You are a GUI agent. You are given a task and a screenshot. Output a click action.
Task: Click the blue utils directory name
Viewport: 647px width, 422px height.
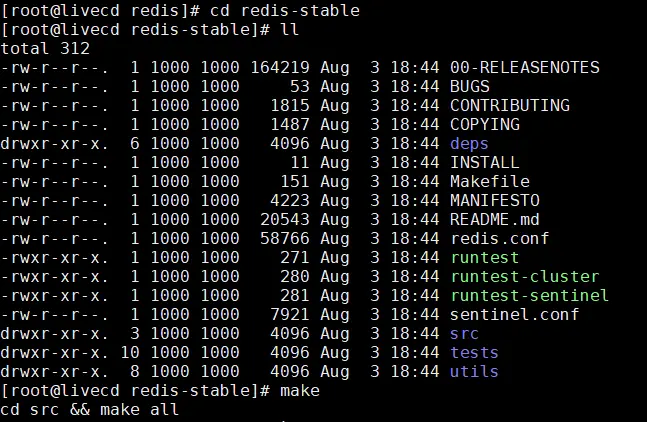pyautogui.click(x=474, y=371)
